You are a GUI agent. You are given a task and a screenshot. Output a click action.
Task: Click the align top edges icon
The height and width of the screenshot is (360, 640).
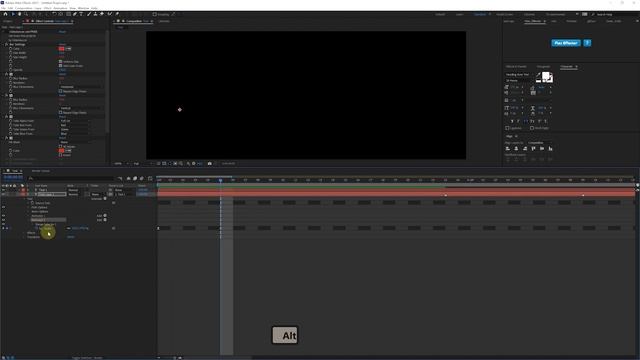tap(533, 149)
